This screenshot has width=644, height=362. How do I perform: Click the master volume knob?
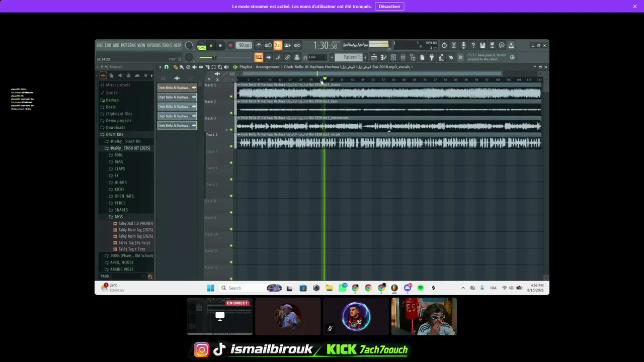(189, 46)
